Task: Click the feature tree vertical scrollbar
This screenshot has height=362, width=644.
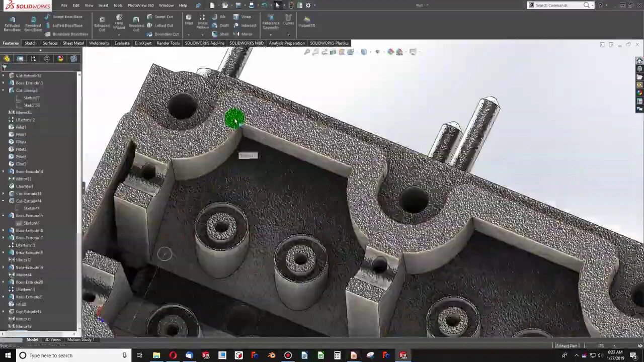Action: 79,201
